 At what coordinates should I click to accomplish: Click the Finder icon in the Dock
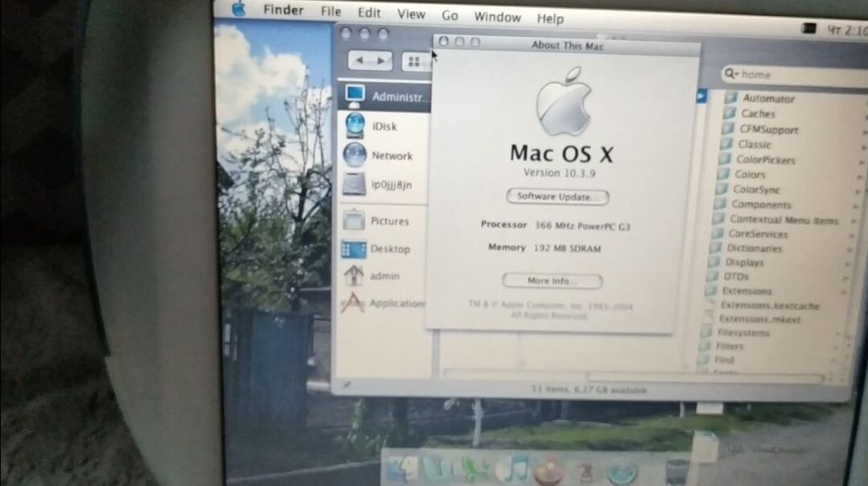(x=404, y=470)
